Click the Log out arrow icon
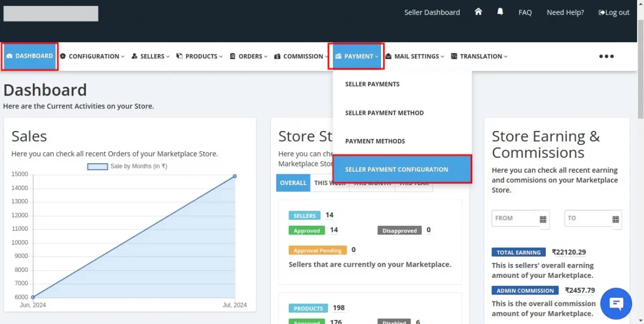 (x=601, y=12)
